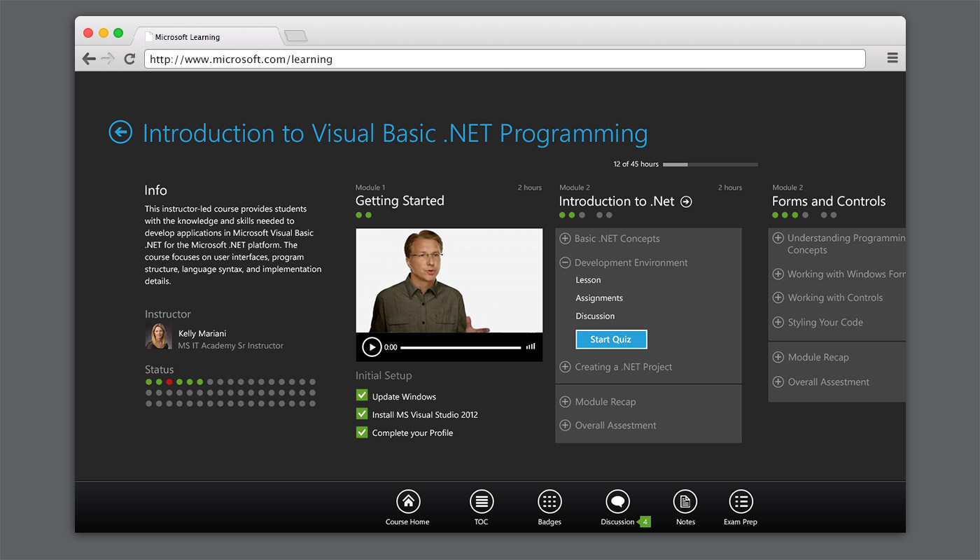
Task: Open the Discussion speech bubble icon
Action: (617, 501)
